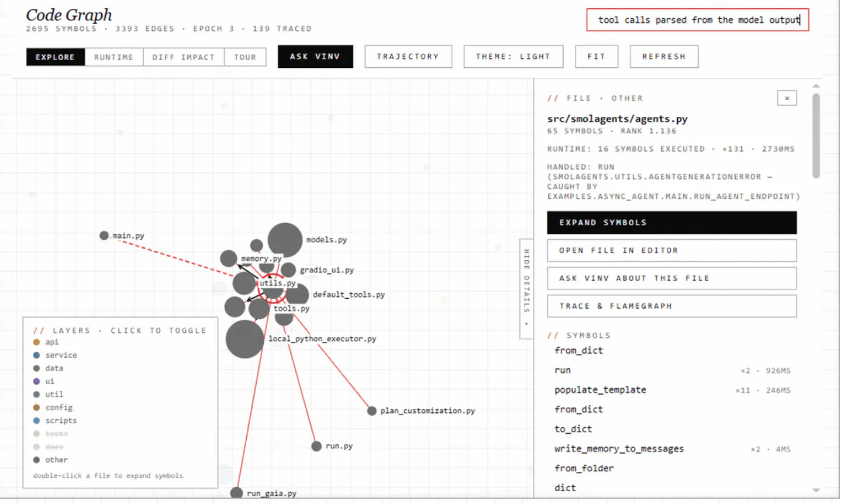Toggle the ui layer
This screenshot has width=841, height=504.
(x=44, y=381)
